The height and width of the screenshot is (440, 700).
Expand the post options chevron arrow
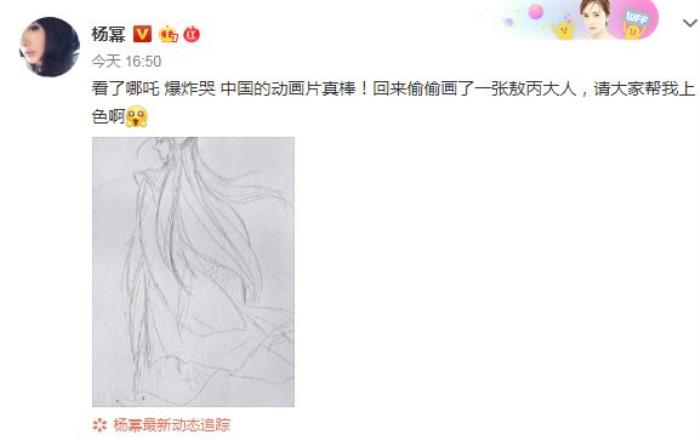[x=690, y=23]
